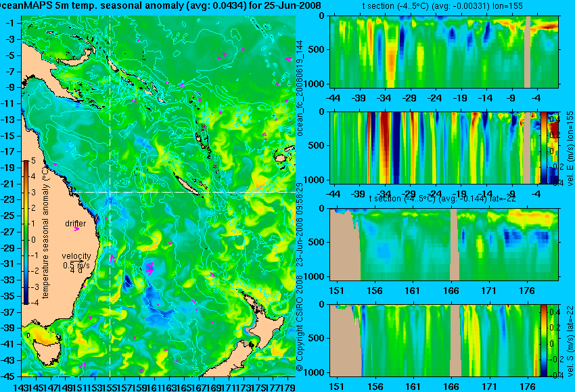This screenshot has height=392, width=575.
Task: Click the brown land column in vel. S section
Action: tap(455, 341)
